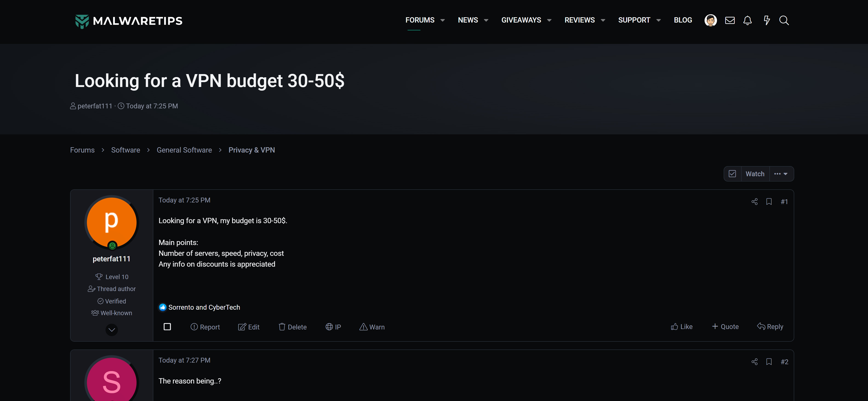Click the lightning bolt what's new icon

(x=767, y=20)
